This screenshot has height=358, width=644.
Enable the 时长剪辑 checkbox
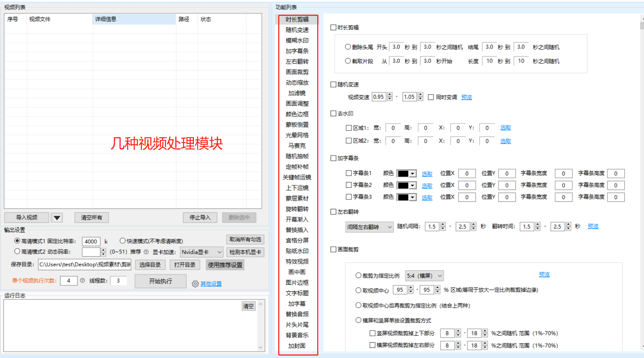tap(333, 27)
